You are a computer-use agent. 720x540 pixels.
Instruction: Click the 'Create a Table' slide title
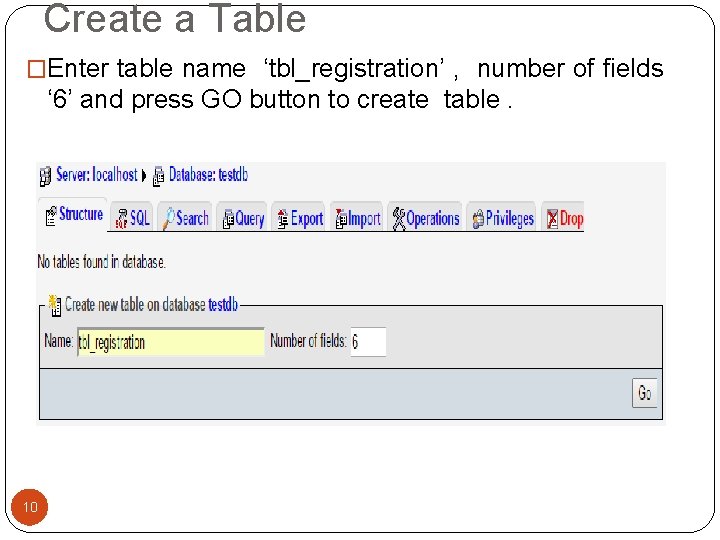[x=174, y=18]
